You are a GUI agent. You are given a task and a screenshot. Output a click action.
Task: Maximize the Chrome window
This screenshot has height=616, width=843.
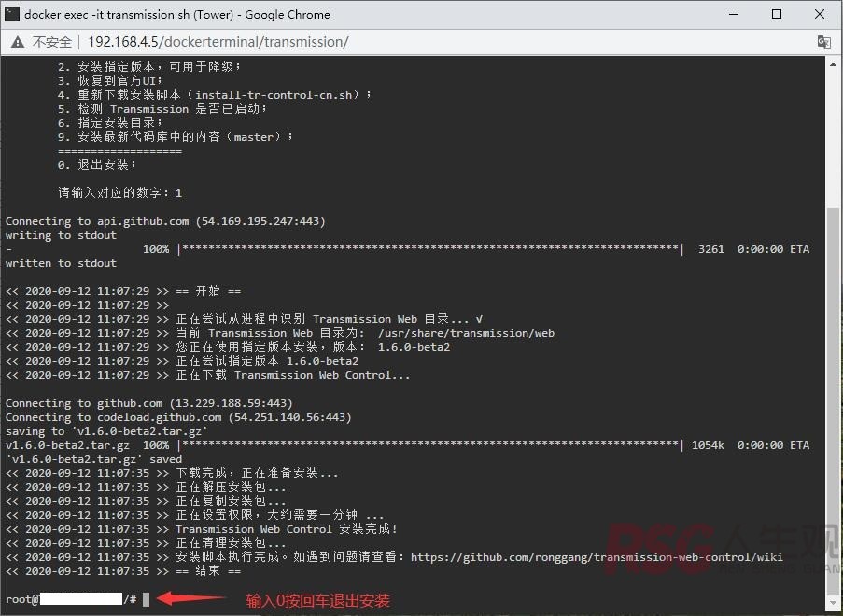(777, 15)
